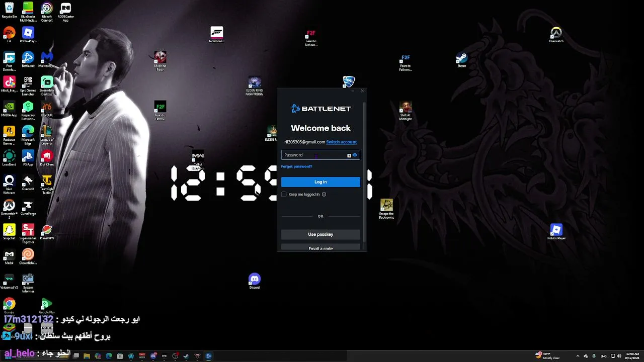This screenshot has width=644, height=362.
Task: Select the Kaspersky Password desktop icon
Action: (28, 110)
